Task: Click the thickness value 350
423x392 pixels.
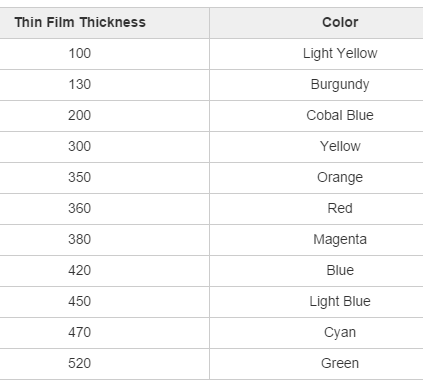Action: (x=80, y=177)
